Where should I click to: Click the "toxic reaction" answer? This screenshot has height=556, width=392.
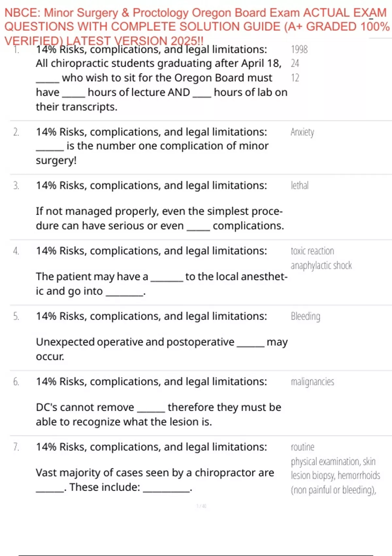(312, 251)
